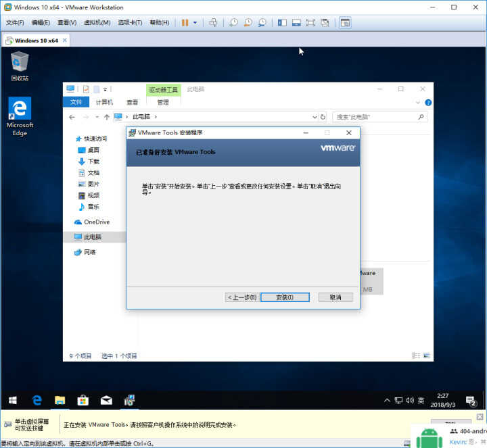This screenshot has width=487, height=448.
Task: Open the 虚拟机(M) menu
Action: tap(97, 23)
